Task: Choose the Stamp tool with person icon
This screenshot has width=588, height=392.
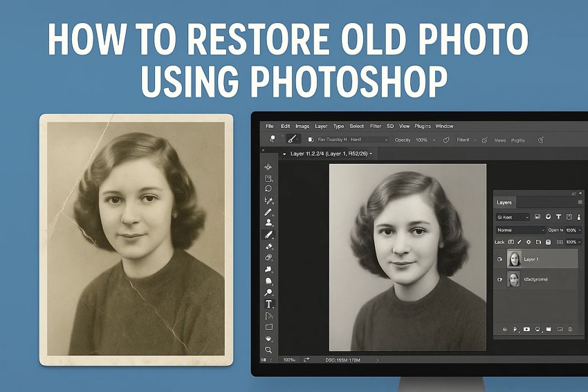Action: coord(268,223)
